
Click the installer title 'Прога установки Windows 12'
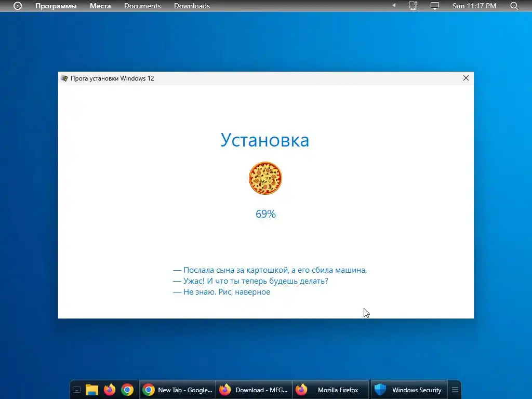pos(112,78)
